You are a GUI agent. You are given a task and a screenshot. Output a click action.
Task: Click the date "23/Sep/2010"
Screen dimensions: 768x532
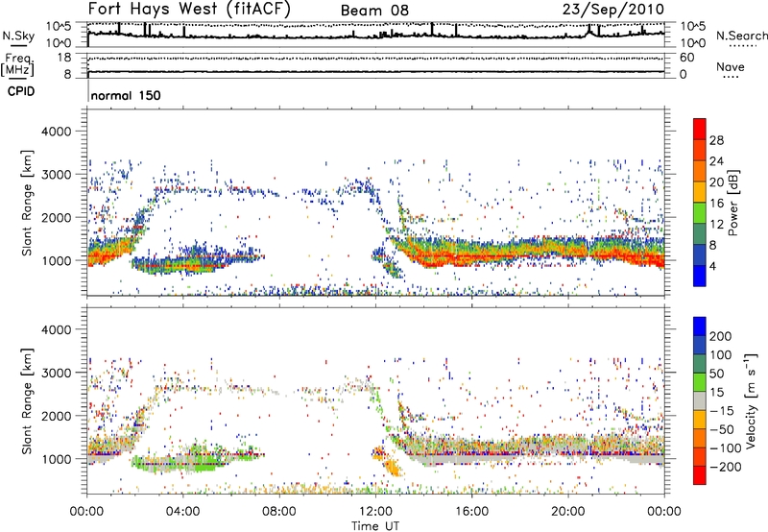tap(613, 9)
